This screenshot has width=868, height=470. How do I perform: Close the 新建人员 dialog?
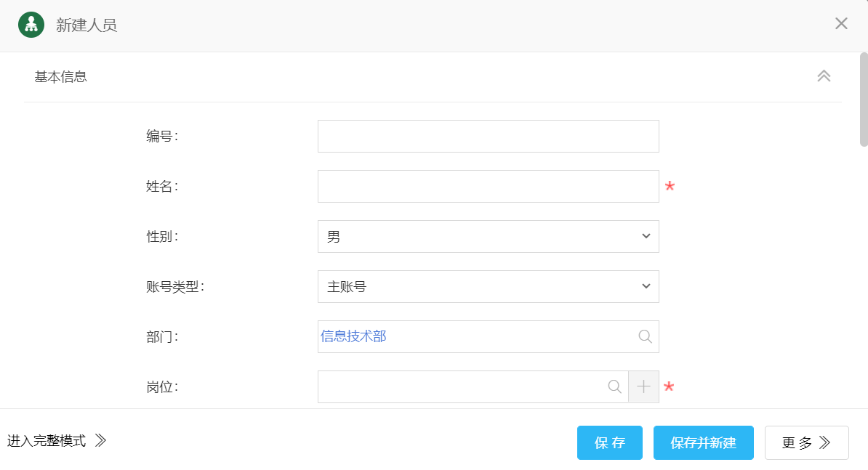point(841,23)
